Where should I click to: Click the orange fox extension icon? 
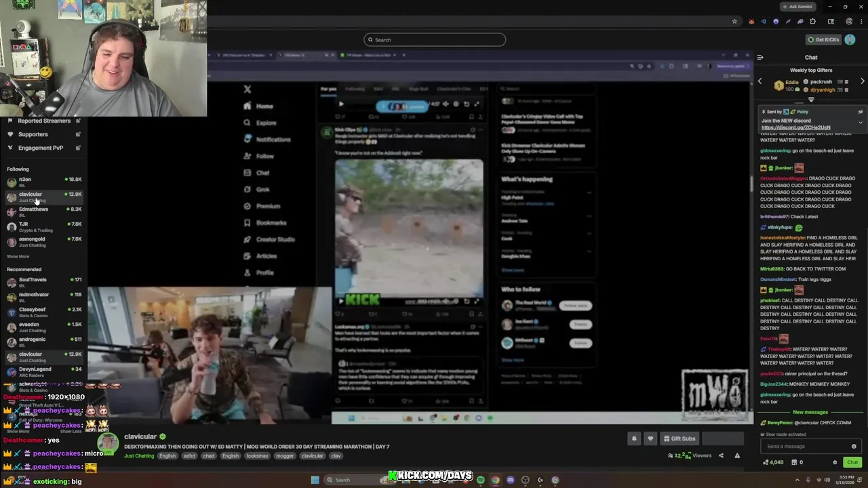tap(751, 22)
